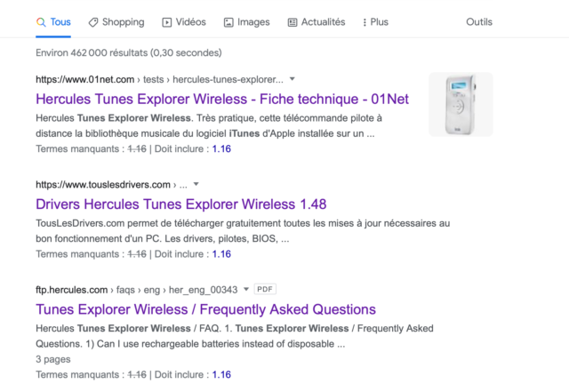Click the magnifier icon in the Tous tab
This screenshot has height=392, width=569.
41,22
